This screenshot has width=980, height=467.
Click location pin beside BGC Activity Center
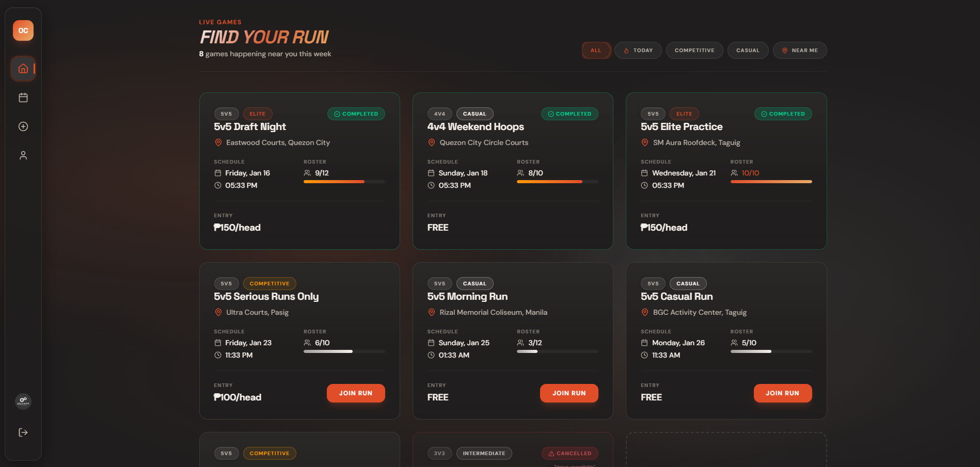coord(645,312)
